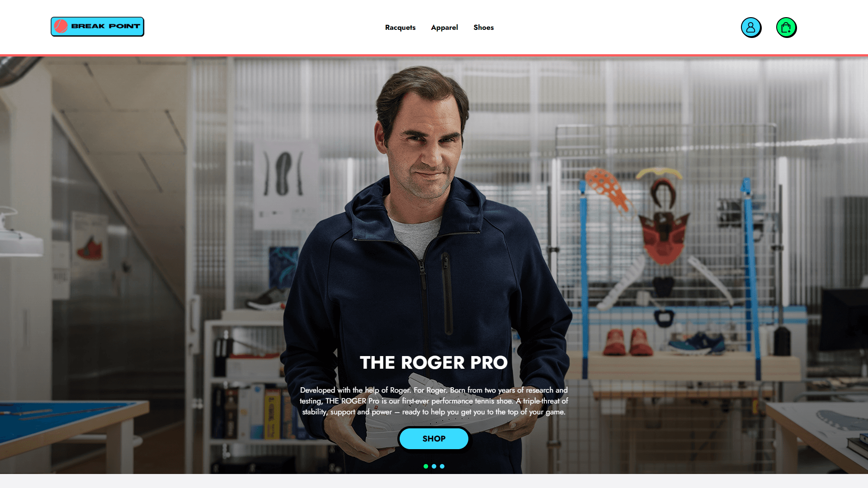Viewport: 868px width, 488px height.
Task: Switch to the second carousel slide dot
Action: point(434,466)
